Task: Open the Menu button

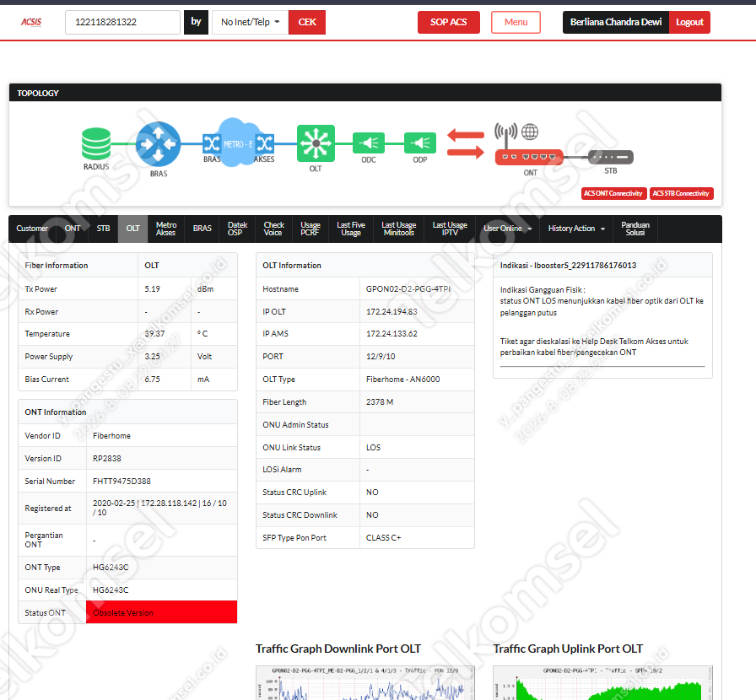Action: (516, 22)
